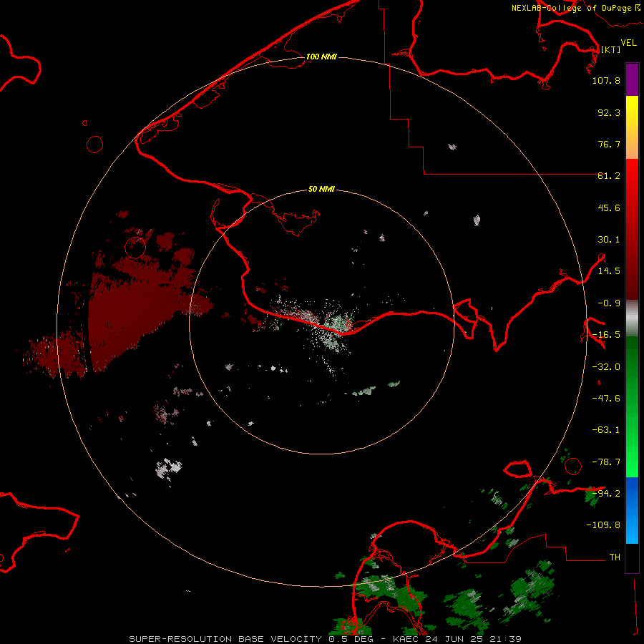Click the 61.2 value on the velocity scale

tap(609, 176)
